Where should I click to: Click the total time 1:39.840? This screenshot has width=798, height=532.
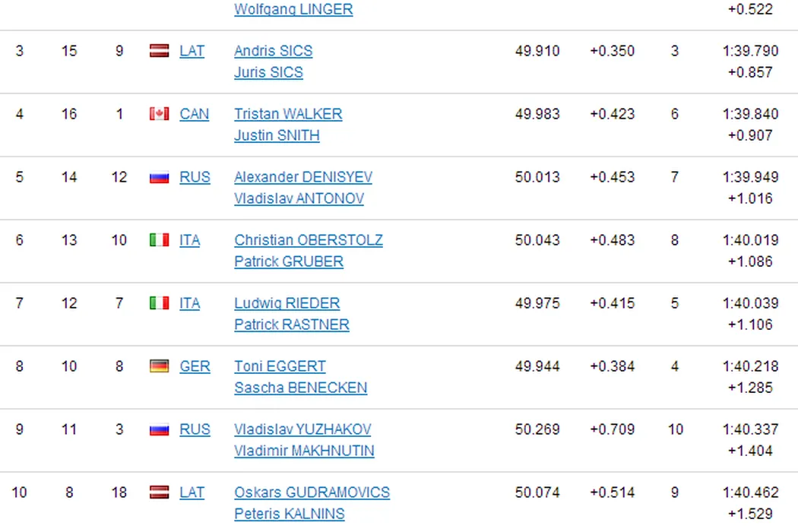click(x=750, y=114)
